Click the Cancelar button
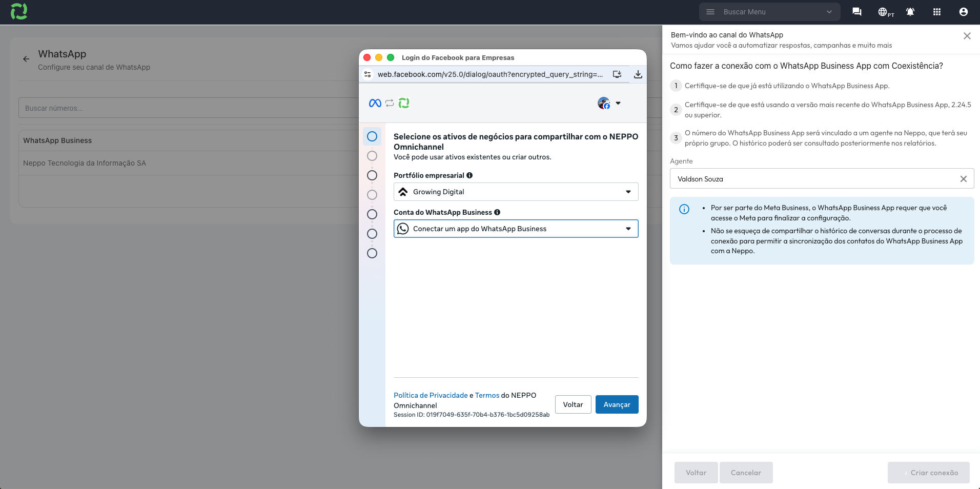 746,473
